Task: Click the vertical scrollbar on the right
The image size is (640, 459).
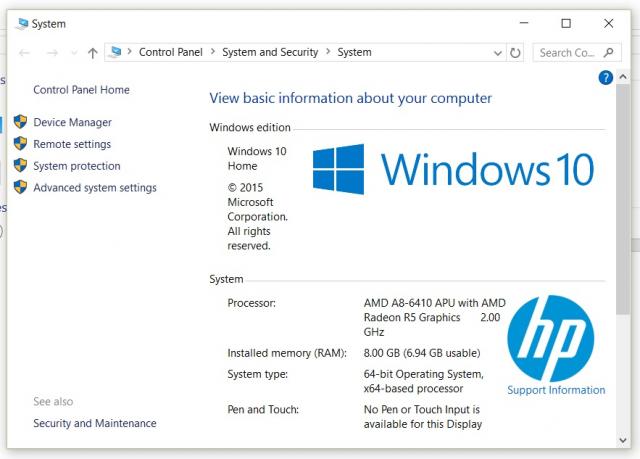Action: click(x=624, y=200)
